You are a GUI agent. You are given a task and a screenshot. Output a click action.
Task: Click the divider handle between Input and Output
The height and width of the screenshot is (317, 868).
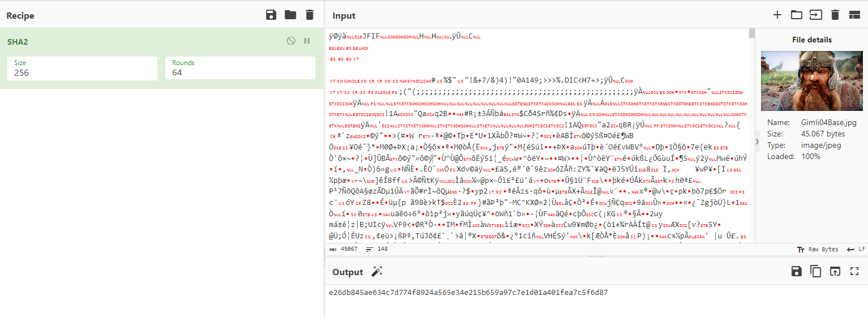(x=596, y=256)
